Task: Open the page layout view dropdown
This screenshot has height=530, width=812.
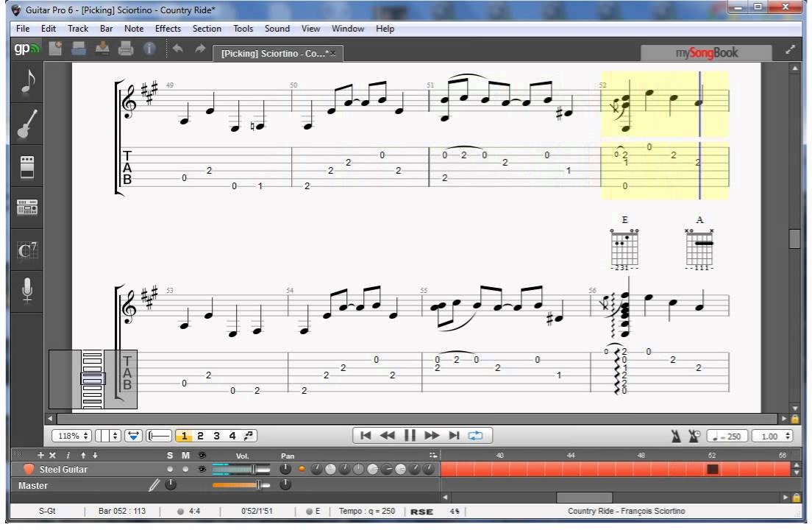Action: point(107,436)
